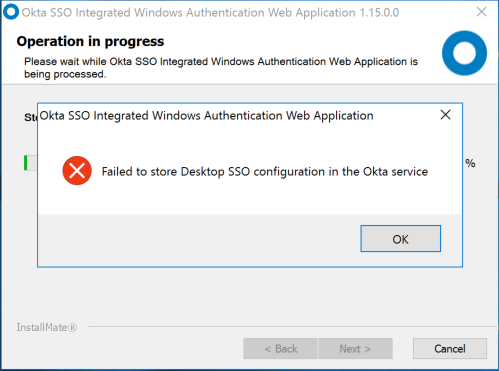
Task: Click OK in the error dialog
Action: (x=400, y=239)
